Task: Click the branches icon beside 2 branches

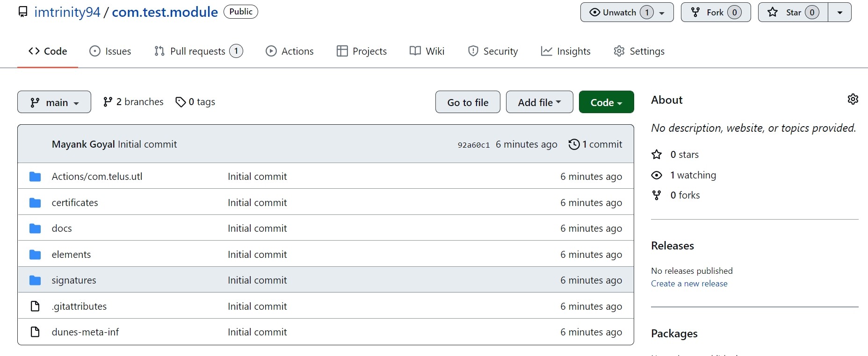Action: 108,102
